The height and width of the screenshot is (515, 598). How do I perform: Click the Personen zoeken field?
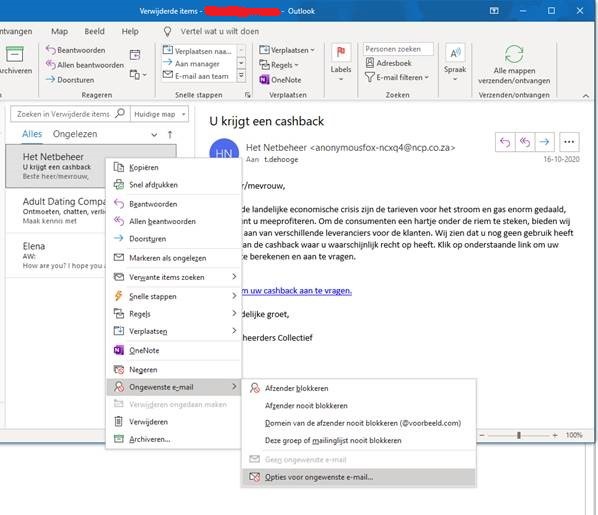398,49
